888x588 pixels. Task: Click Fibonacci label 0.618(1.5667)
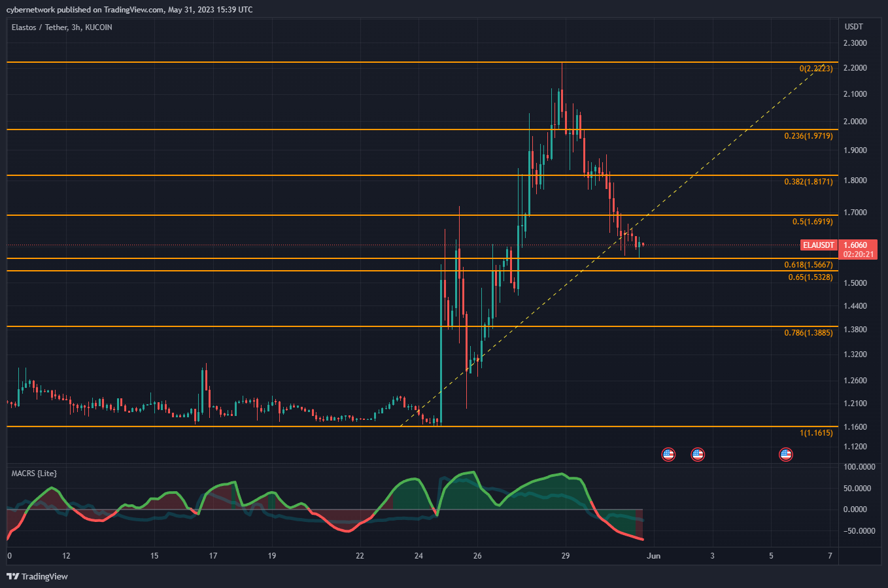coord(809,265)
